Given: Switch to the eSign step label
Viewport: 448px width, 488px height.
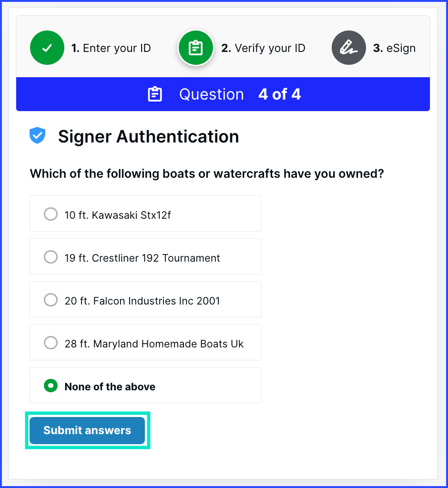Looking at the screenshot, I should [394, 48].
